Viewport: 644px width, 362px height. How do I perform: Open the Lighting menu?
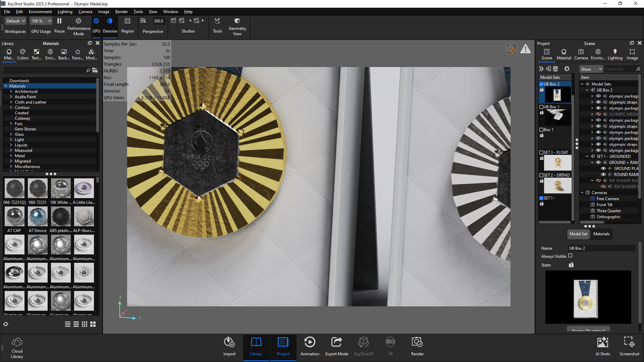[65, 12]
